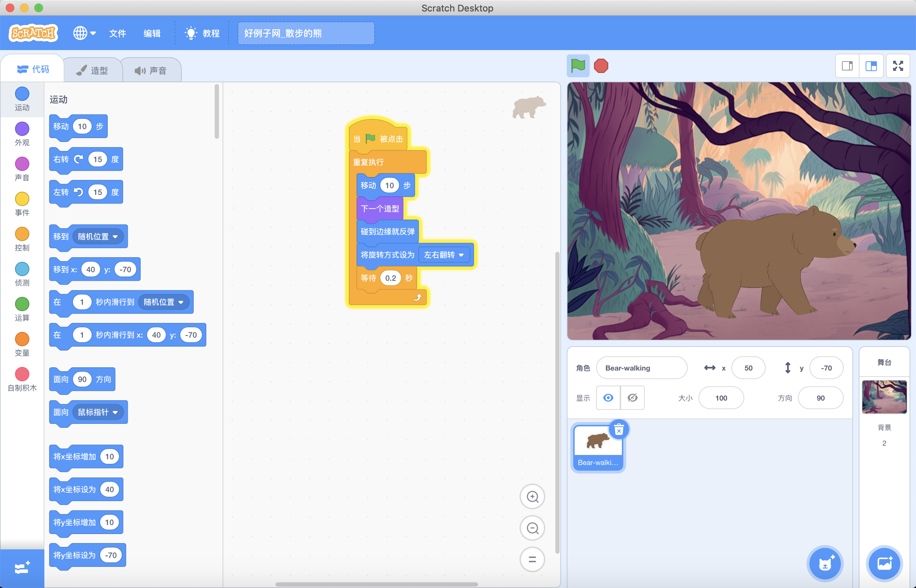Viewport: 916px width, 588px height.
Task: Edit value in 将y坐标设为 block
Action: coord(111,555)
